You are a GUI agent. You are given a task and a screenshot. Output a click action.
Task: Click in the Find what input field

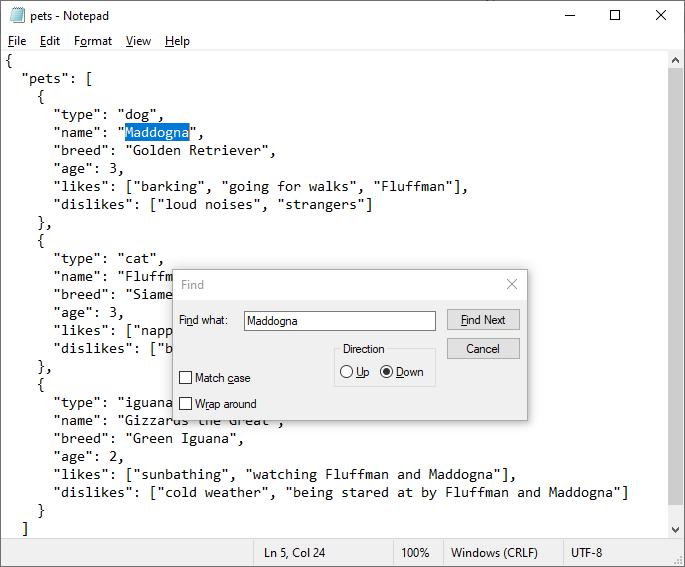pyautogui.click(x=340, y=321)
